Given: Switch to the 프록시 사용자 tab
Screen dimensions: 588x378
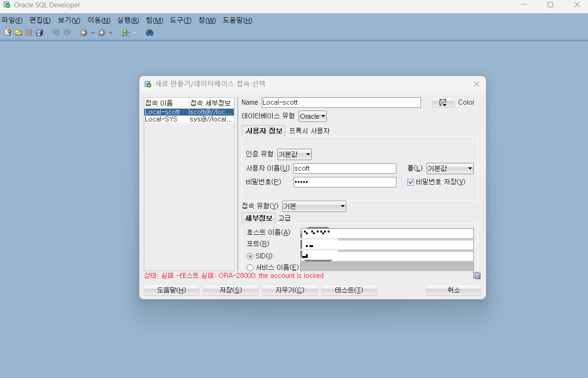Looking at the screenshot, I should coord(309,131).
